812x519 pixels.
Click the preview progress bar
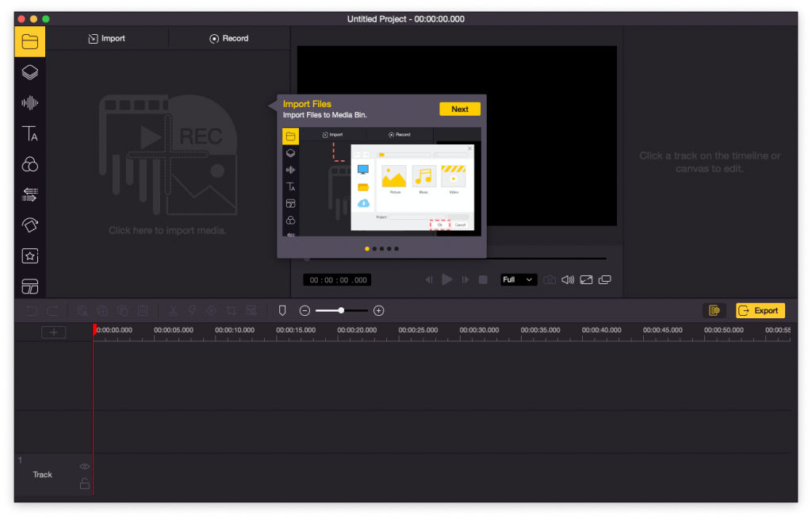[456, 258]
